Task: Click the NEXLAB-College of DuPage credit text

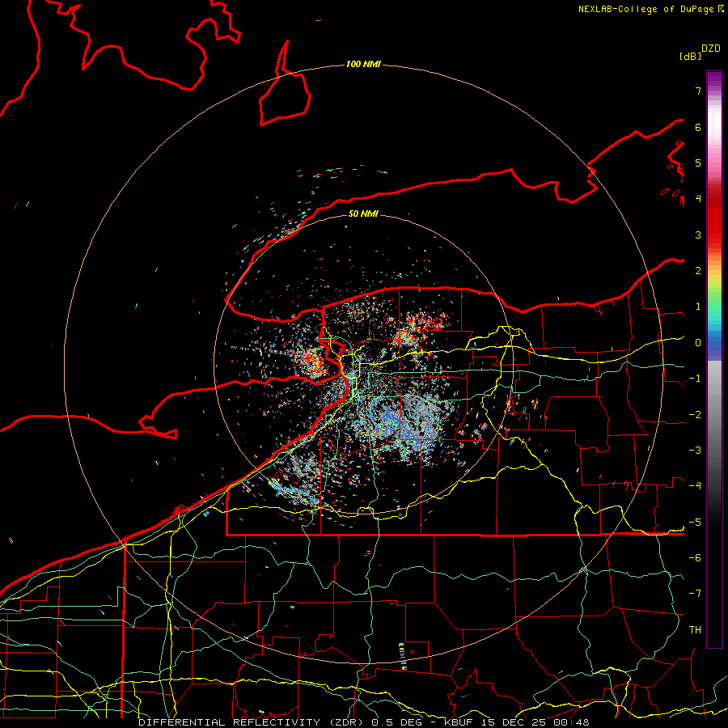Action: coord(647,9)
